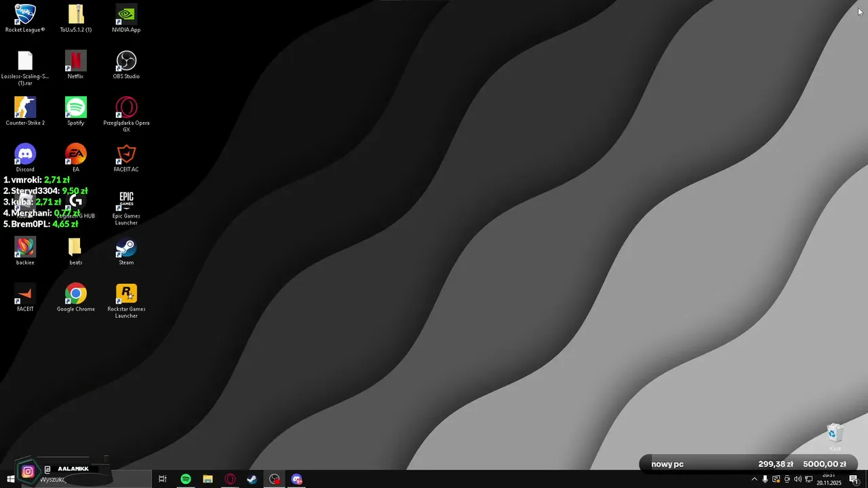The height and width of the screenshot is (488, 868).
Task: Open the Windows Start menu
Action: click(10, 479)
